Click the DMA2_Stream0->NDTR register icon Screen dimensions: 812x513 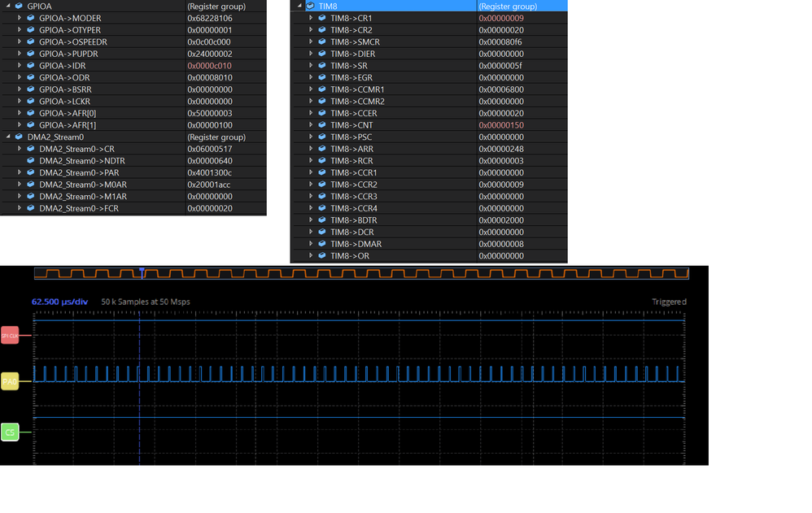(28, 160)
